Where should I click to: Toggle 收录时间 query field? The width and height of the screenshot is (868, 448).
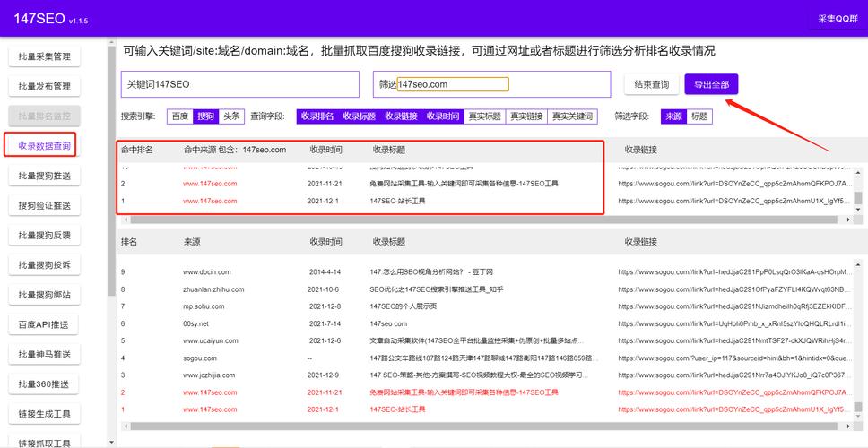click(x=443, y=116)
